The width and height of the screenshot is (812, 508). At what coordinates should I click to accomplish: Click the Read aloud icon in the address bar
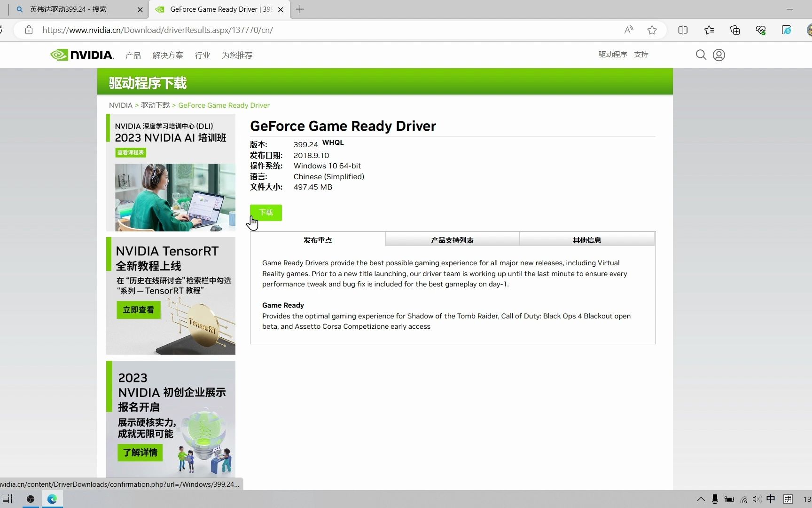[x=628, y=30]
